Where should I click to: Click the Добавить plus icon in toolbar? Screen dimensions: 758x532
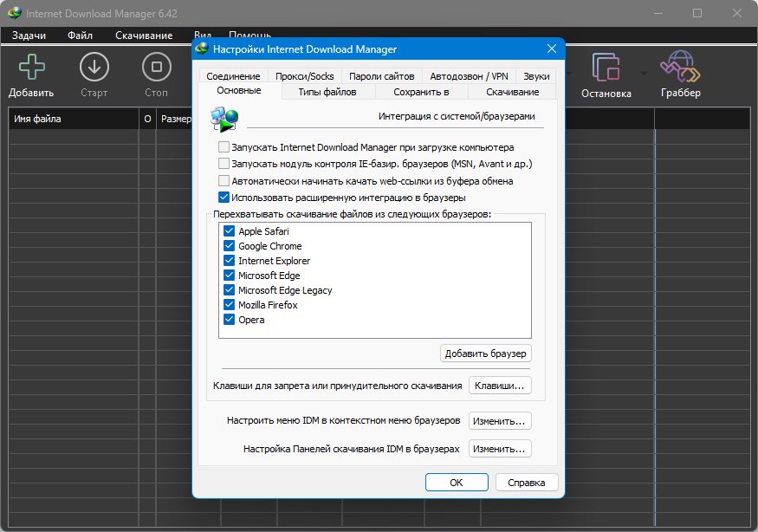click(31, 67)
